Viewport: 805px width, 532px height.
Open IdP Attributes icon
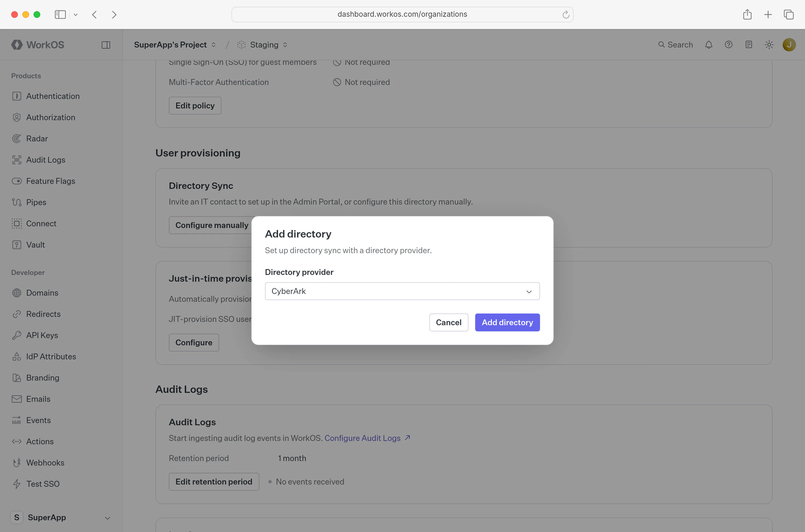[x=16, y=357]
